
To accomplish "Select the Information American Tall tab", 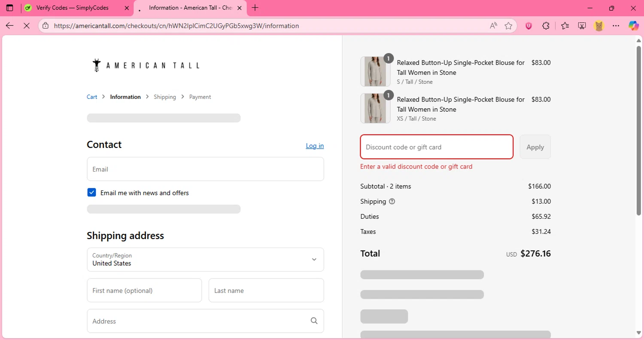I will [190, 8].
